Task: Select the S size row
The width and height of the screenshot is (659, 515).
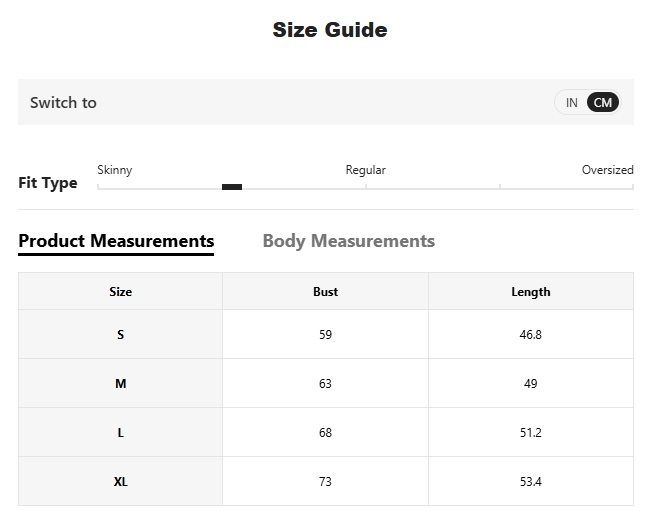Action: 120,335
